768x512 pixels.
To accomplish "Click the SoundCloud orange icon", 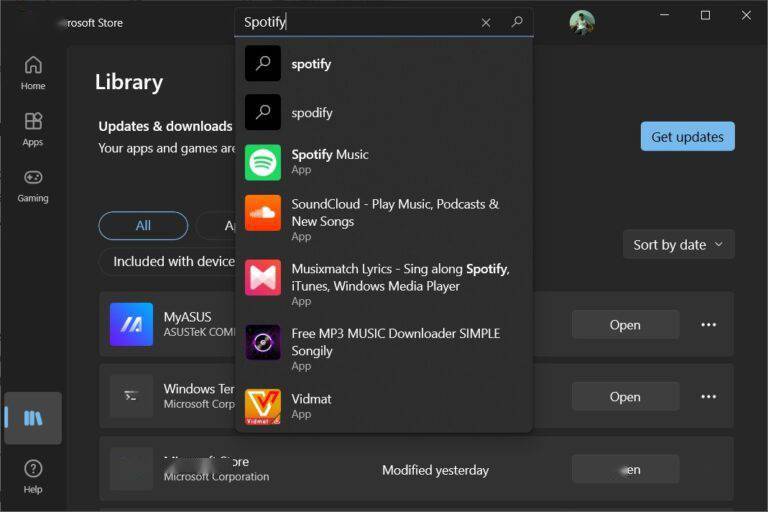I will (263, 213).
